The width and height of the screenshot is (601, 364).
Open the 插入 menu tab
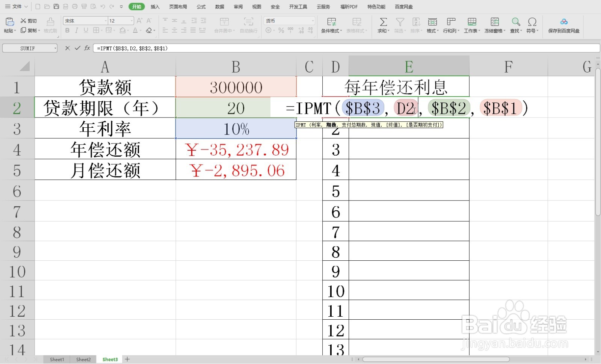tap(155, 6)
